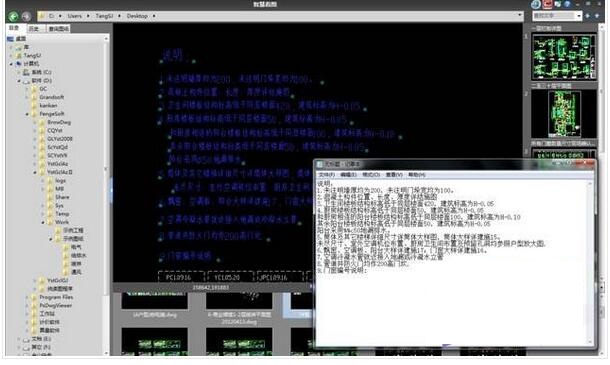Open the 帮助(H) menu in Notepad
Screen dimensions: 610x365
(x=417, y=175)
